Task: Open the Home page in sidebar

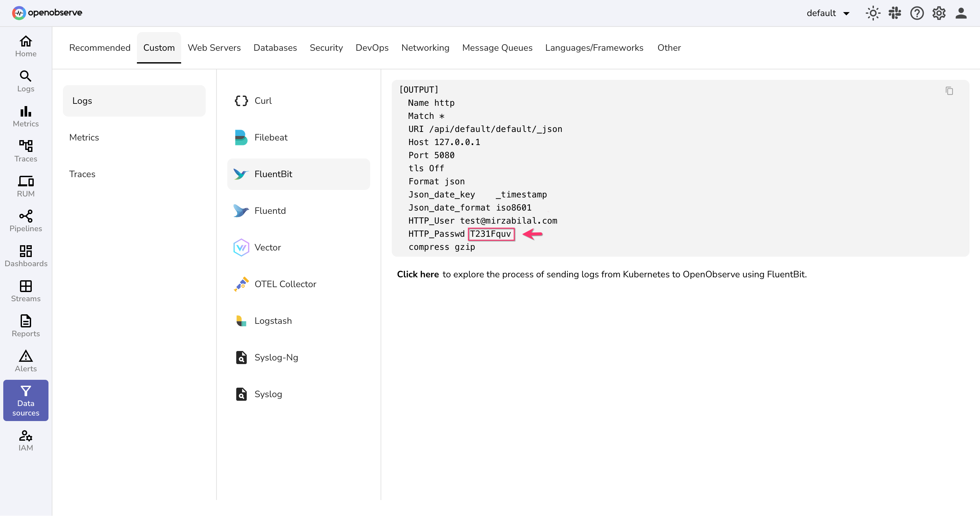Action: tap(26, 46)
